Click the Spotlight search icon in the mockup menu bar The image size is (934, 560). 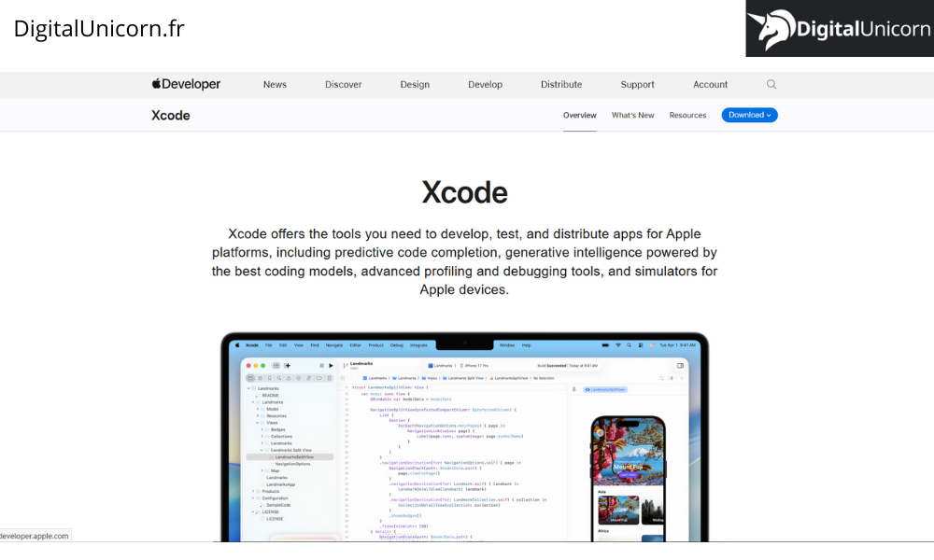[630, 346]
